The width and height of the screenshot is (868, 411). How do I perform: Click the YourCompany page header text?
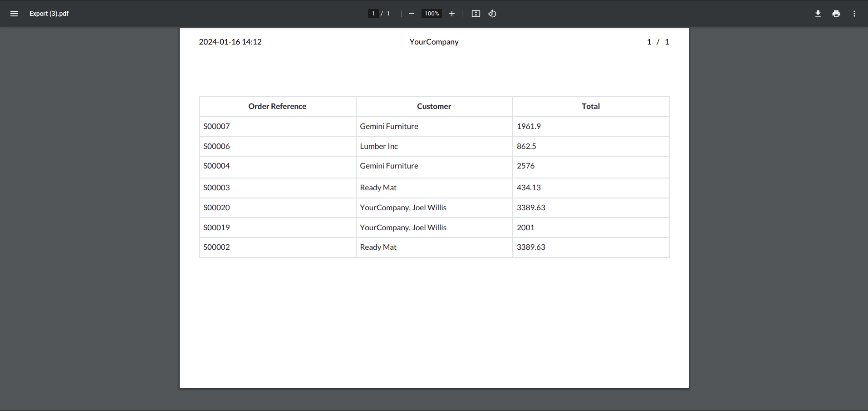tap(434, 42)
